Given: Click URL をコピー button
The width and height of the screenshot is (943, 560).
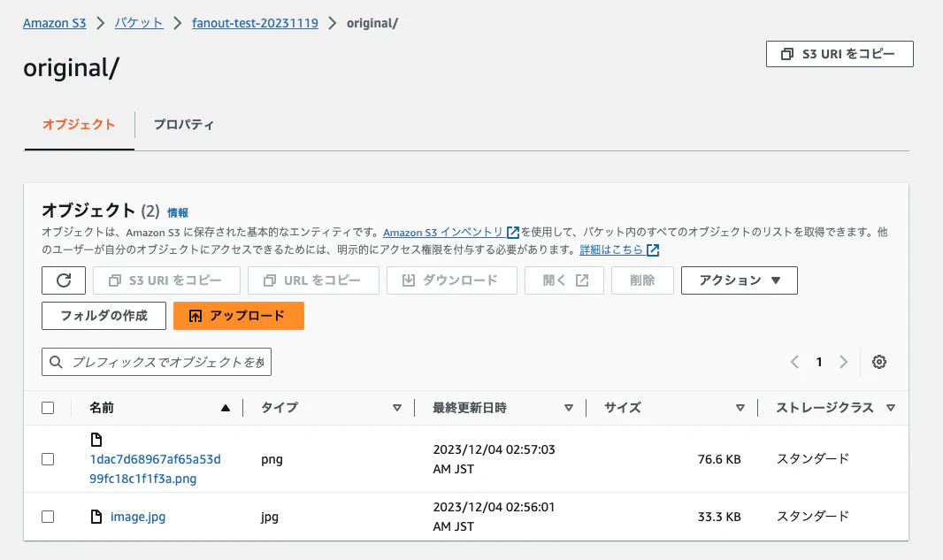Looking at the screenshot, I should pyautogui.click(x=313, y=280).
